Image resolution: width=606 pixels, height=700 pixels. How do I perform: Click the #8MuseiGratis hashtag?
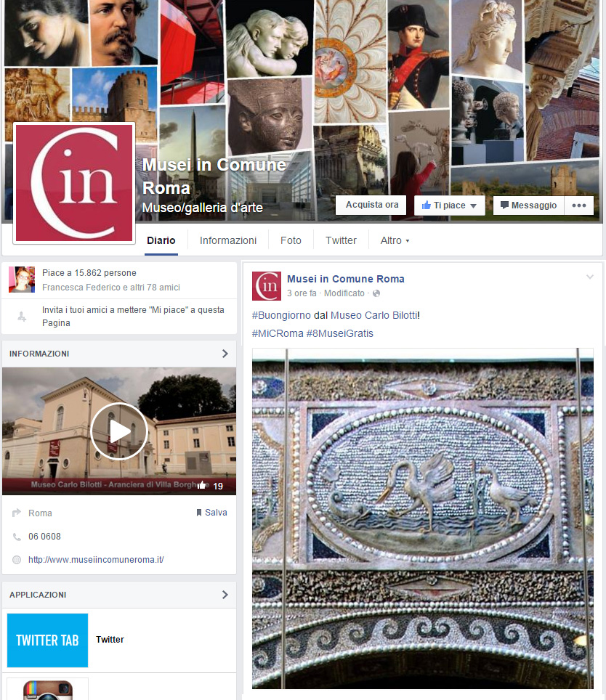[x=340, y=333]
